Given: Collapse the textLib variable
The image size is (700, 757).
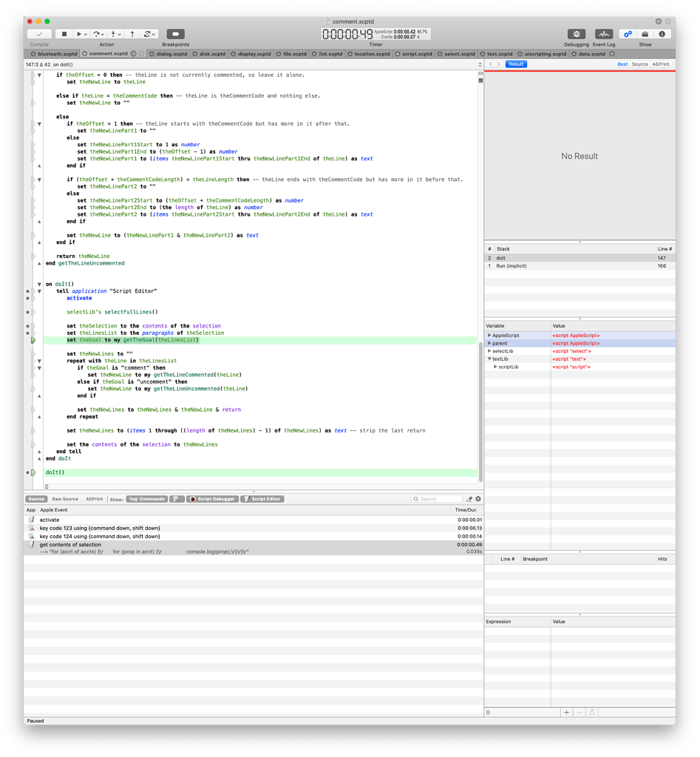Looking at the screenshot, I should (489, 359).
